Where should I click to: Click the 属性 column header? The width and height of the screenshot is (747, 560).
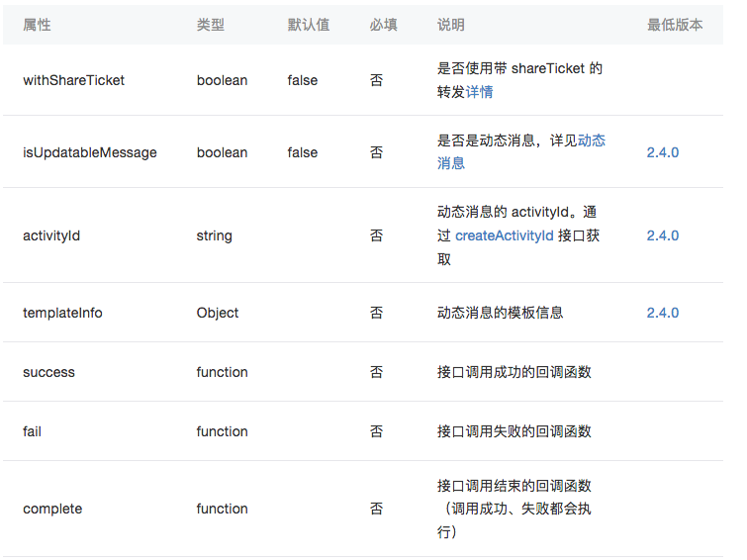(37, 25)
